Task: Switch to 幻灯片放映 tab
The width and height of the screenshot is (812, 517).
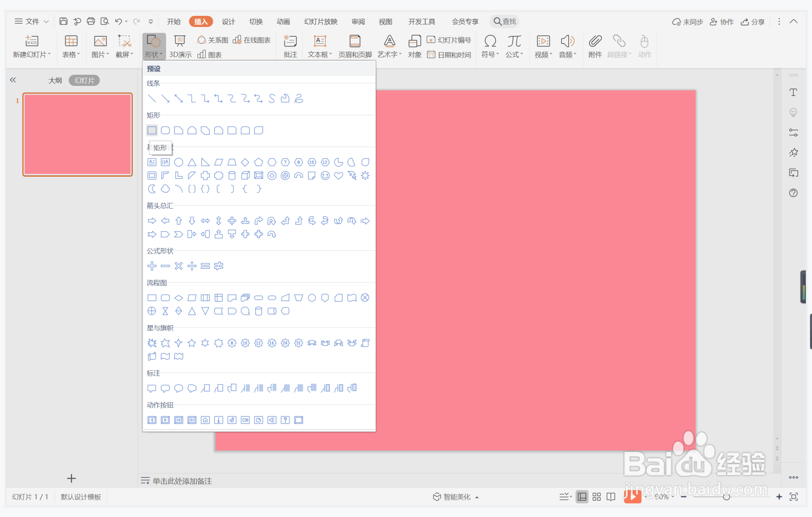Action: click(x=321, y=22)
